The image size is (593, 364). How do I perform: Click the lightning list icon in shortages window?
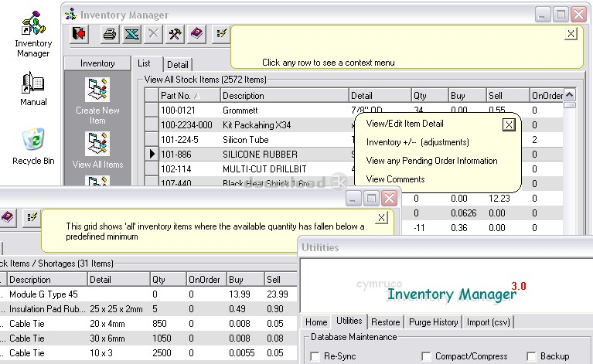pos(32,217)
